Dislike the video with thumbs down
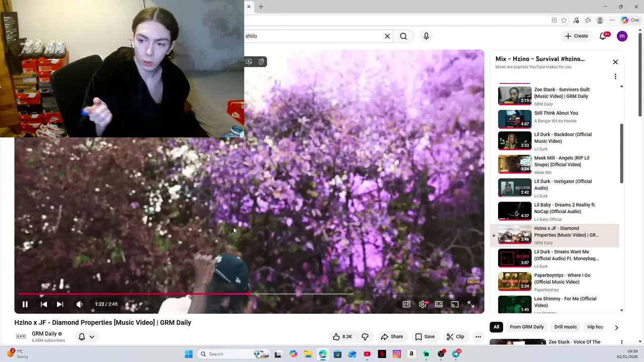The width and height of the screenshot is (644, 362). click(x=365, y=337)
